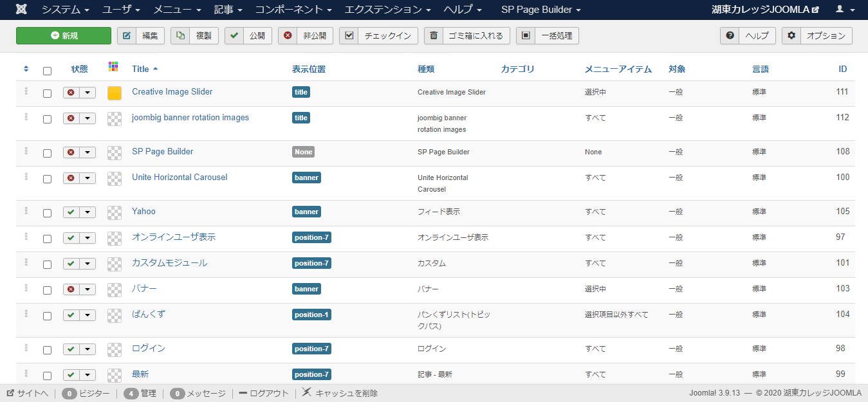Click the yellow swatch beside Creative Image Slider
The height and width of the screenshot is (402, 868).
[x=114, y=93]
